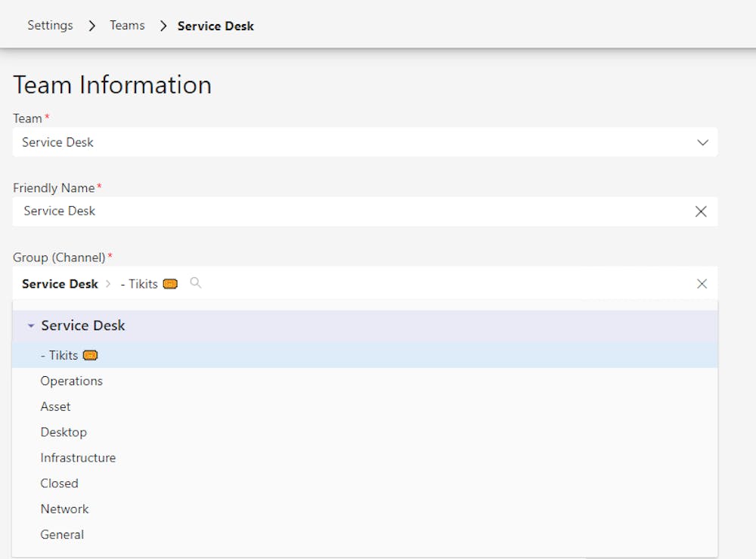Choose the Asset channel
Image resolution: width=756 pixels, height=559 pixels.
(56, 406)
